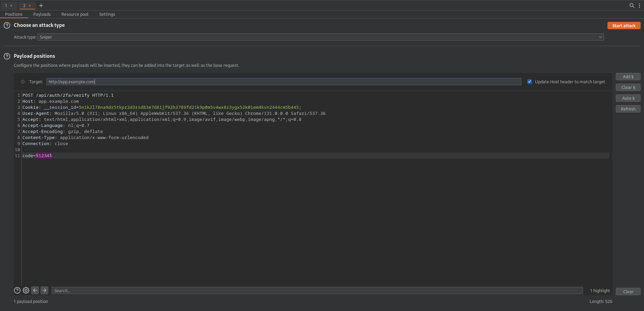Image resolution: width=644 pixels, height=311 pixels.
Task: Go to next search match arrow
Action: pyautogui.click(x=44, y=291)
